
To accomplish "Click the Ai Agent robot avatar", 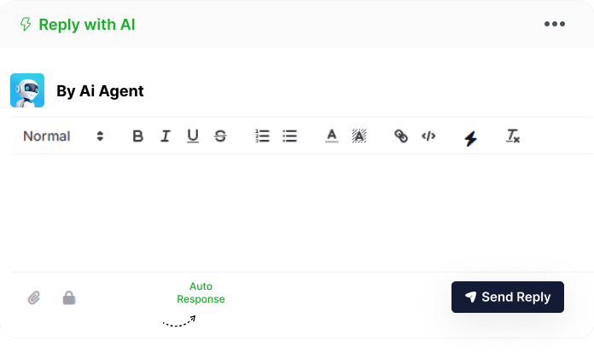I will [x=27, y=90].
